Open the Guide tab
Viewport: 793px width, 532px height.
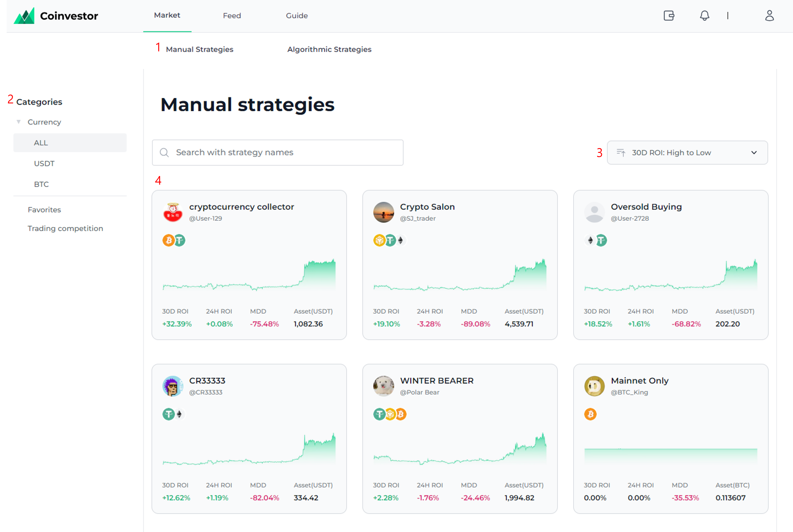point(297,16)
